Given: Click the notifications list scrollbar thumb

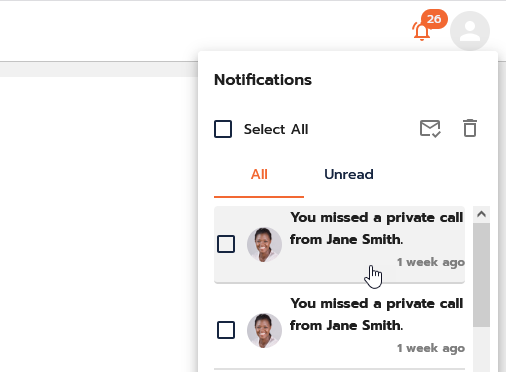Looking at the screenshot, I should coord(481,275).
